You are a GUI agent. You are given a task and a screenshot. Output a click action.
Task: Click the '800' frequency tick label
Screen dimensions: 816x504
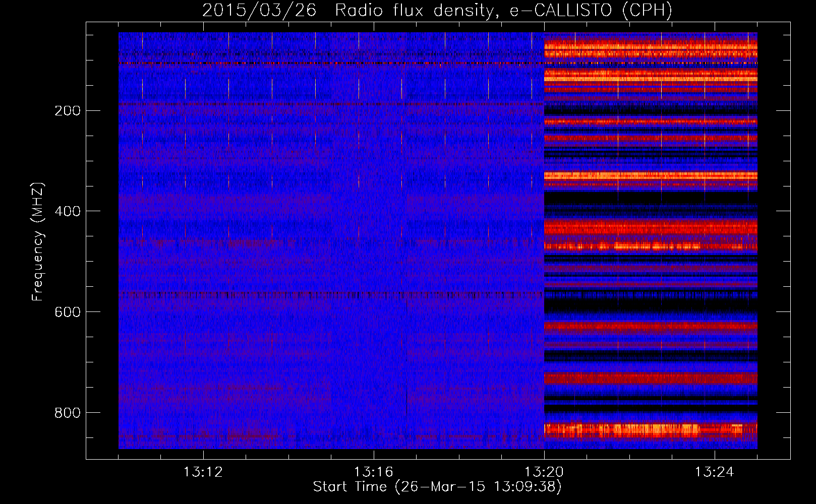[68, 413]
